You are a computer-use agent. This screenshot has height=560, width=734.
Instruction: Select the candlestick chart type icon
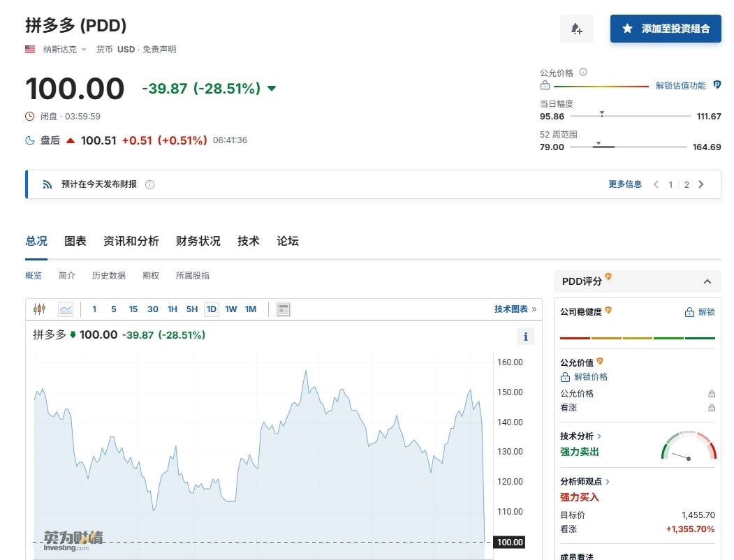click(x=39, y=309)
